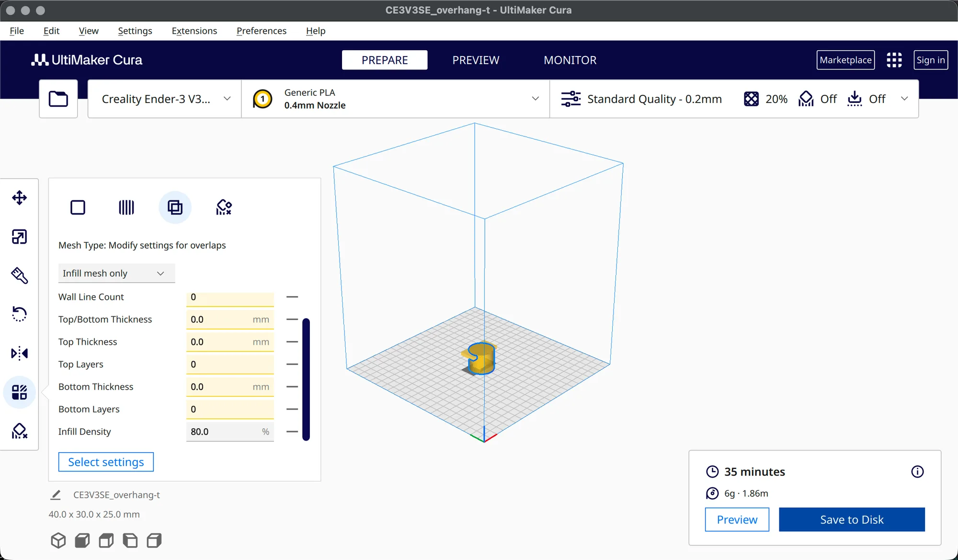The image size is (958, 560).
Task: Click the Sign in button
Action: click(x=931, y=60)
